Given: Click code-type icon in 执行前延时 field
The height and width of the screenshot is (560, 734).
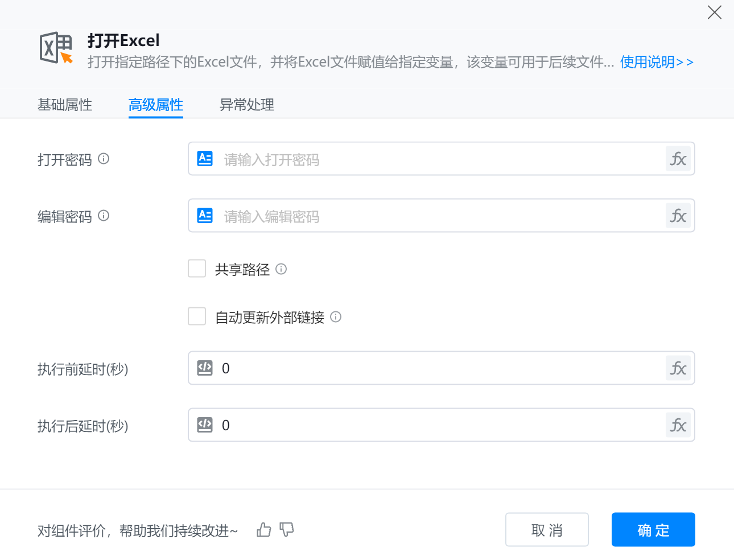Looking at the screenshot, I should point(205,368).
